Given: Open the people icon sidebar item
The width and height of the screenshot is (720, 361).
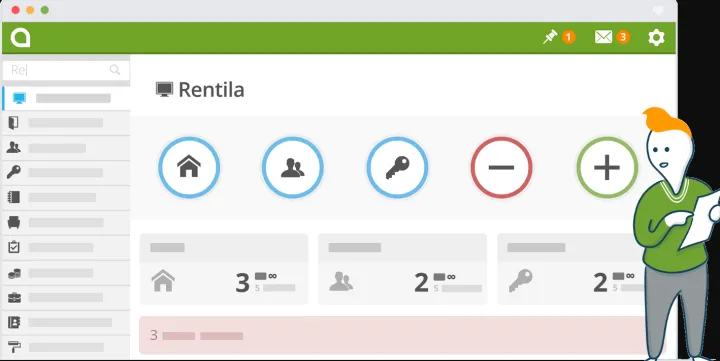Looking at the screenshot, I should click(x=66, y=148).
